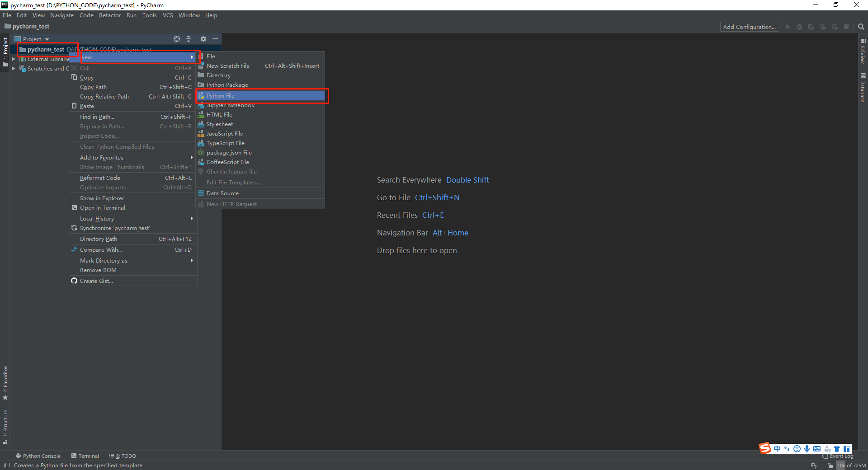Click the Profile run icon
Viewport: 868px width, 470px height.
coord(823,27)
